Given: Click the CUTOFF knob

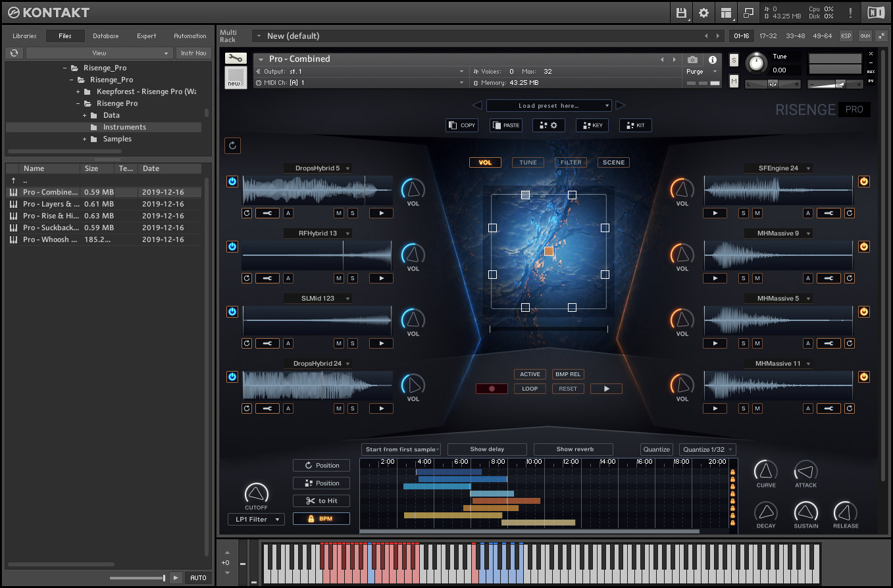Looking at the screenshot, I should tap(256, 494).
